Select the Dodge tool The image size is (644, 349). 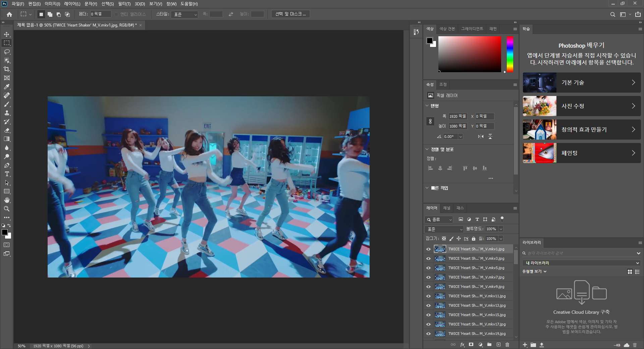[x=7, y=156]
